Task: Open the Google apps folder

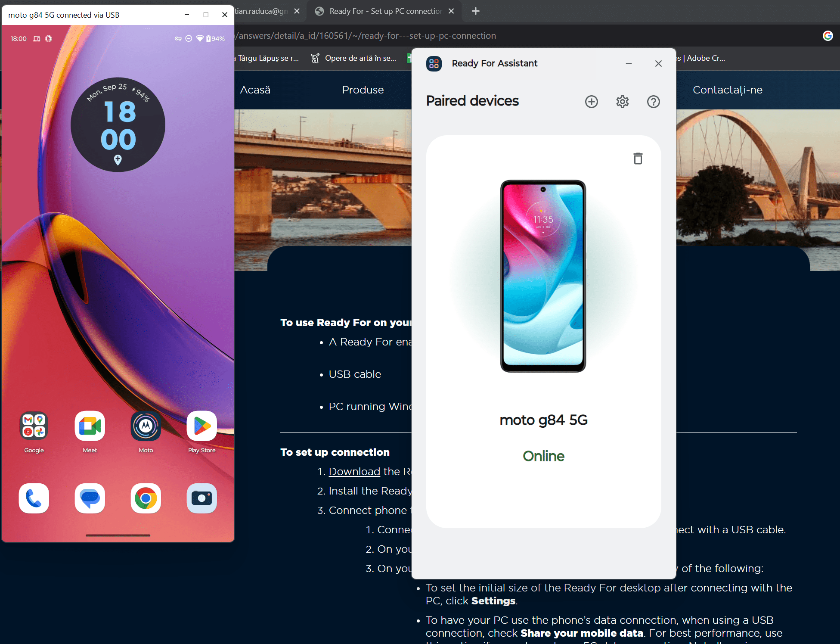Action: tap(34, 426)
